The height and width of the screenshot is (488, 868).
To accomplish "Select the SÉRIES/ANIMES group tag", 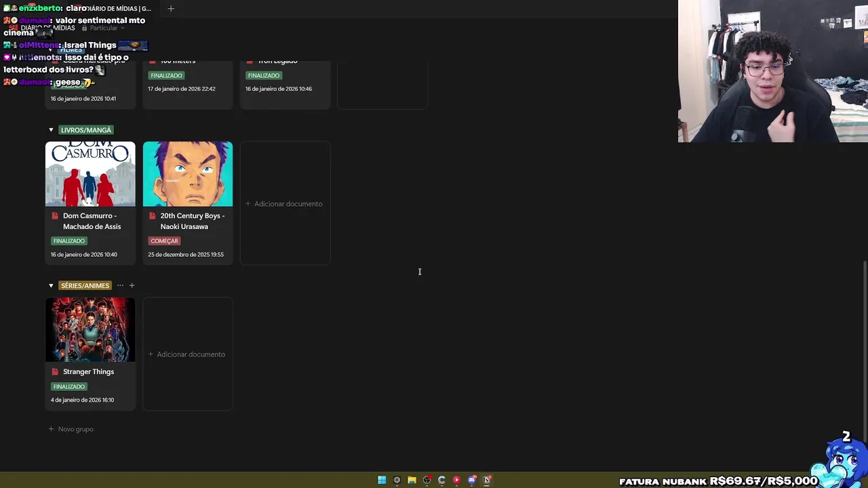I will tap(85, 285).
